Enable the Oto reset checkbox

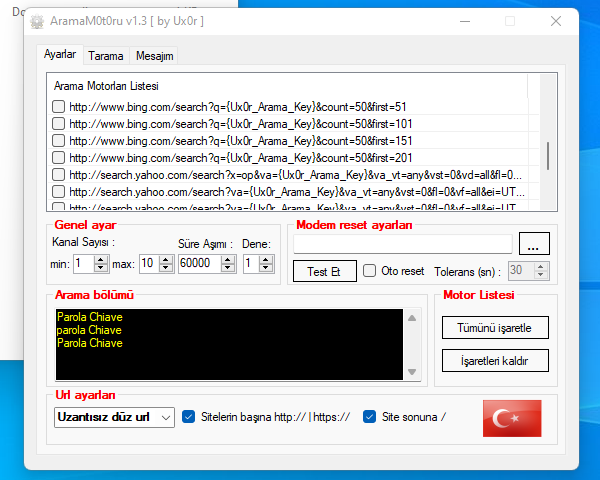tap(370, 270)
